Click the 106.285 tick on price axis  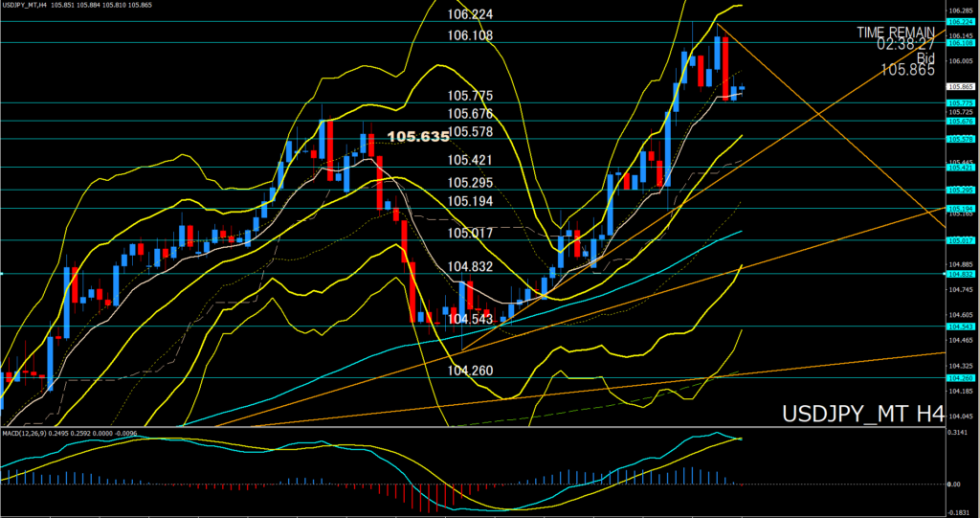(x=959, y=11)
